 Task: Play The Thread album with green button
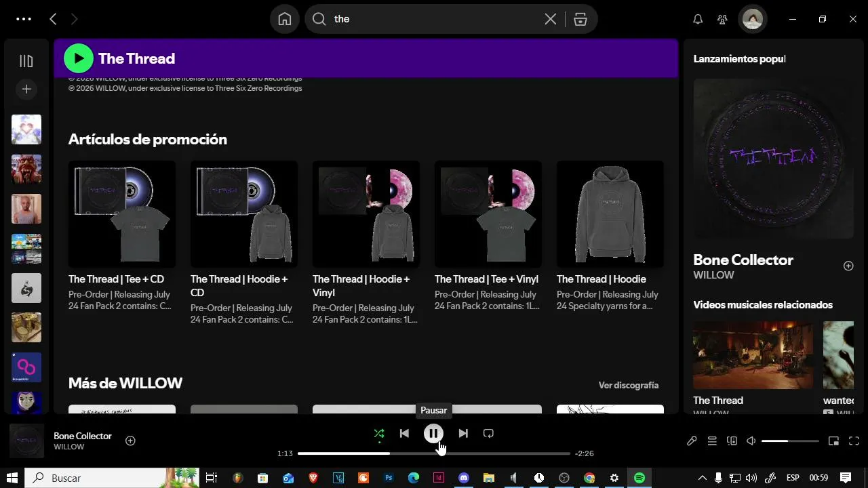(x=79, y=58)
